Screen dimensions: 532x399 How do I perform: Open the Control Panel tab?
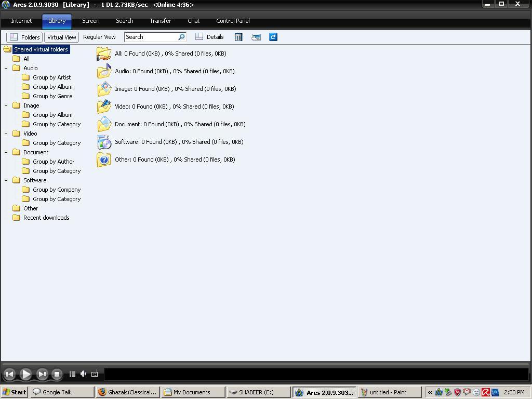point(233,21)
